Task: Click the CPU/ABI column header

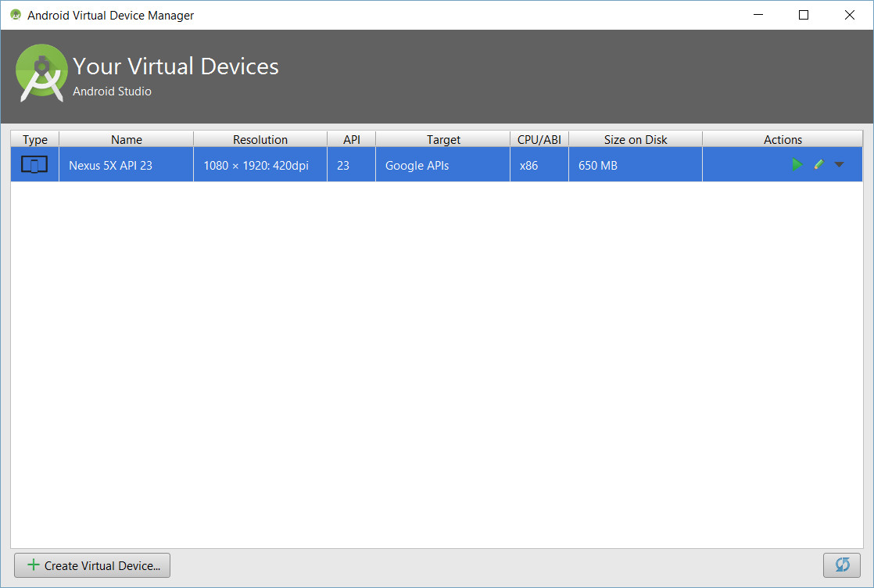Action: (x=539, y=139)
